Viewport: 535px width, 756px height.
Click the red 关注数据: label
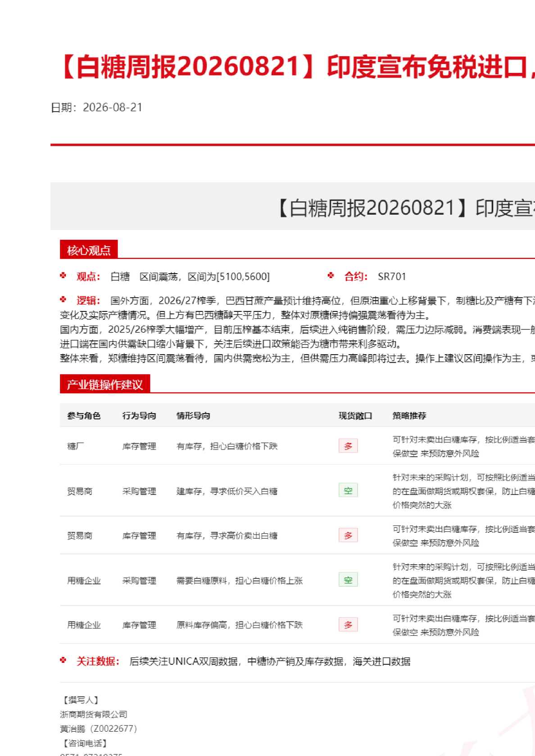coord(98,661)
